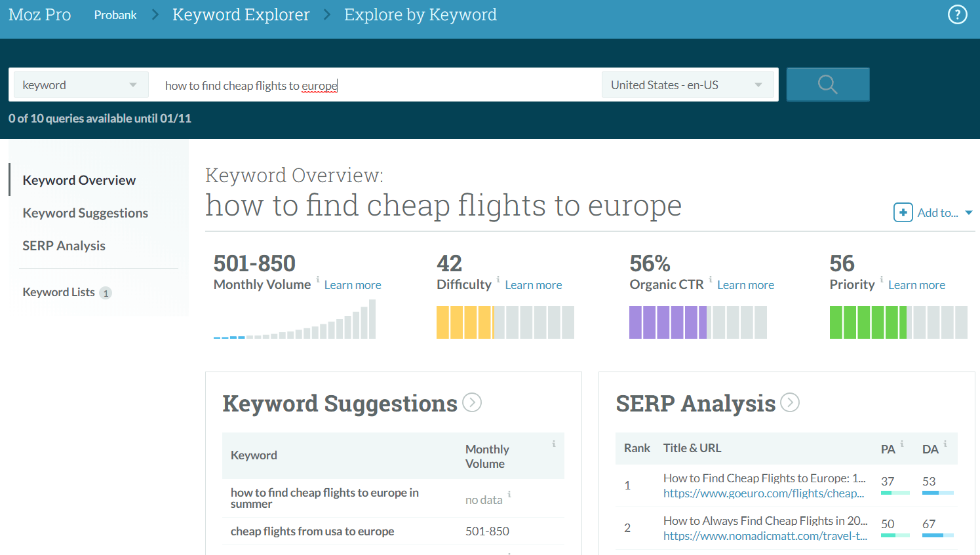Click 'How to Always Find Cheap Flights' title

tap(766, 521)
